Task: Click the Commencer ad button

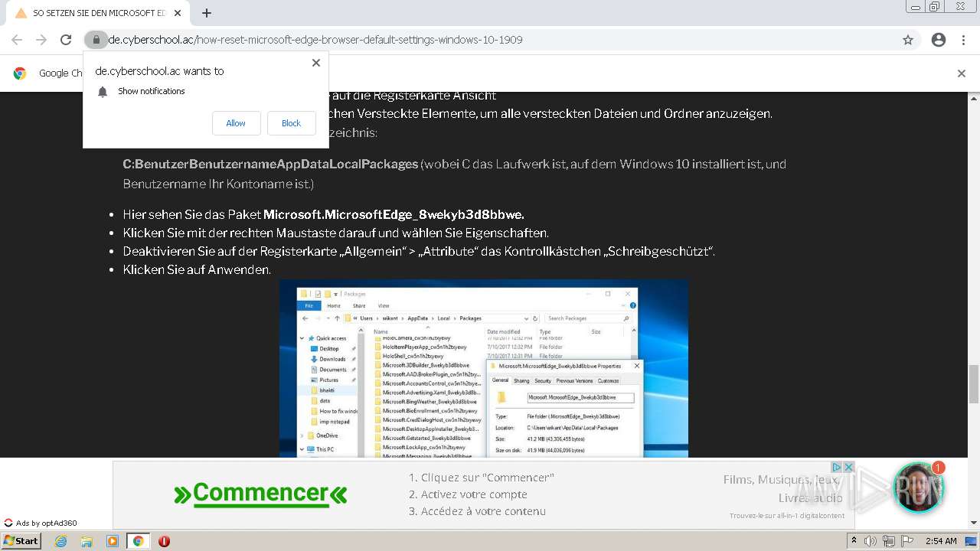Action: [260, 494]
